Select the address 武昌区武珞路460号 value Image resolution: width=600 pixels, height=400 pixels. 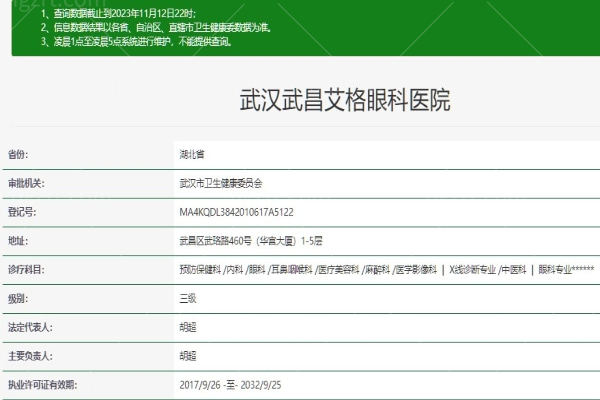point(251,241)
